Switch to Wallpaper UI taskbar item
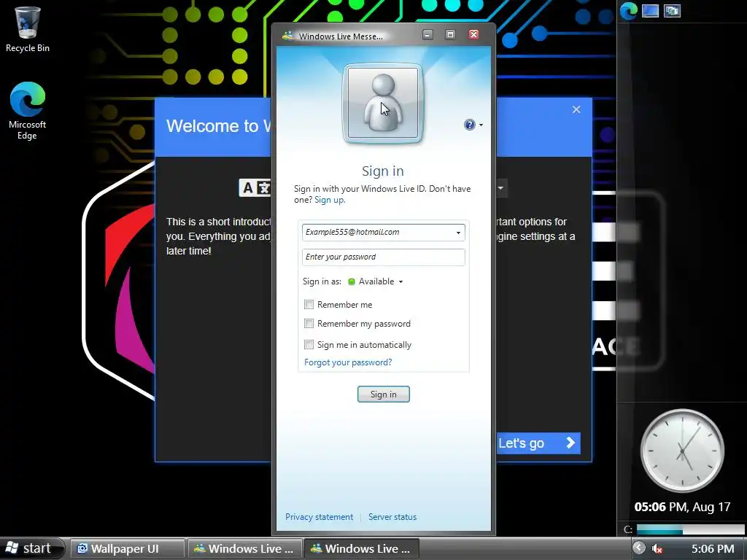747x560 pixels. tap(128, 548)
